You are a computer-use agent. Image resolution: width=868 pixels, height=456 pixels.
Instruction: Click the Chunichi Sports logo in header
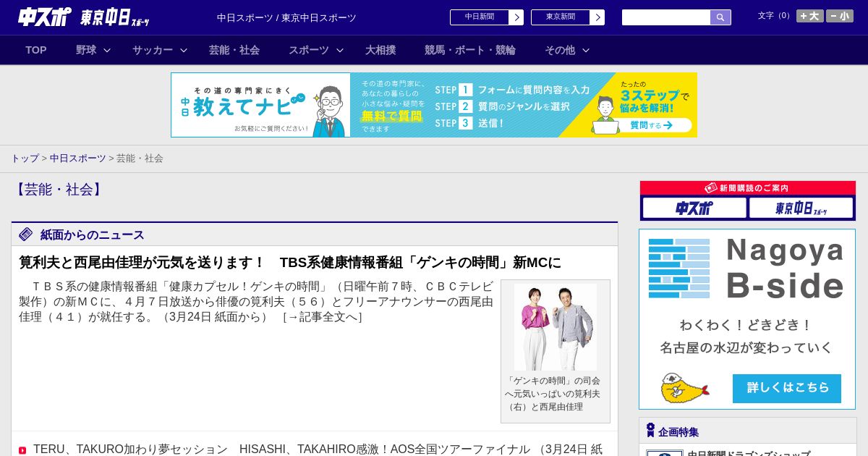click(x=45, y=17)
